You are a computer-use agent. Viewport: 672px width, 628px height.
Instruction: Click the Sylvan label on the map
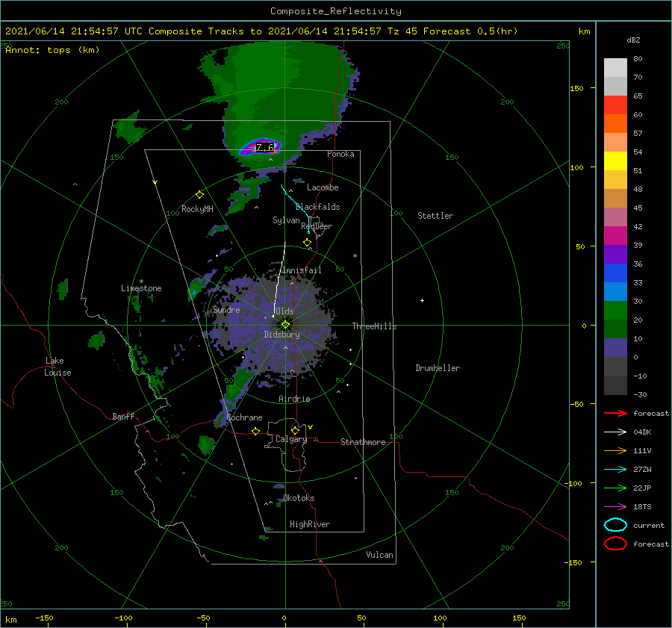point(286,220)
